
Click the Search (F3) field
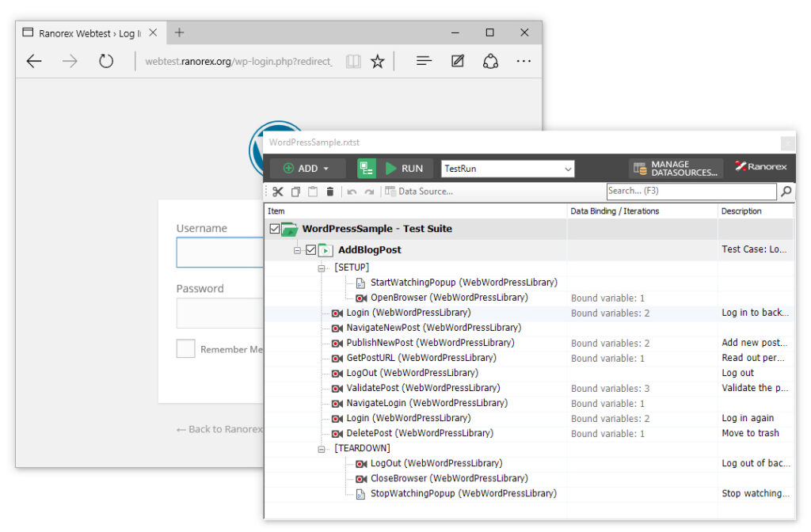pyautogui.click(x=691, y=192)
